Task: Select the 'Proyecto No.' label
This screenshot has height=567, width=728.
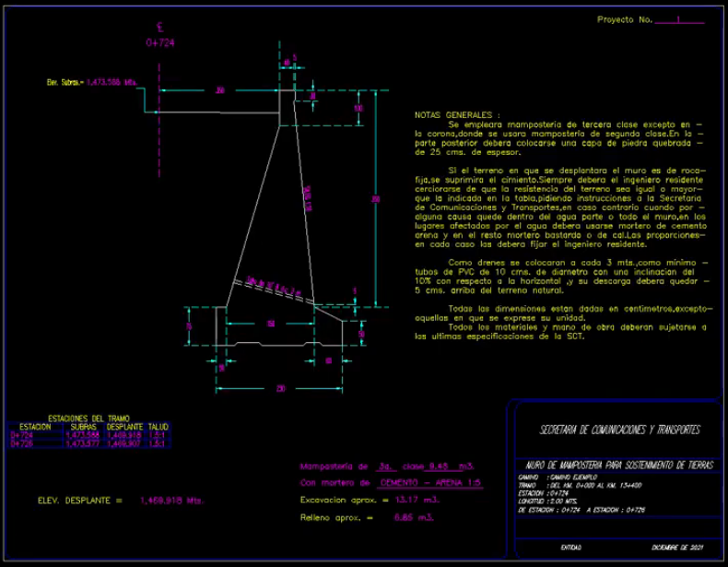Action: [625, 20]
